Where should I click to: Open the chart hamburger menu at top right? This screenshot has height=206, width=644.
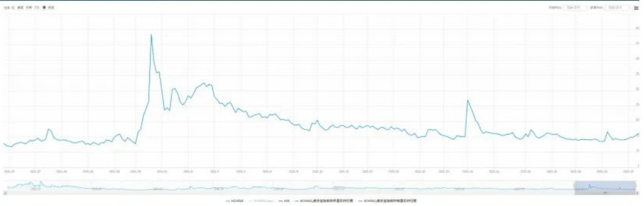[x=636, y=8]
